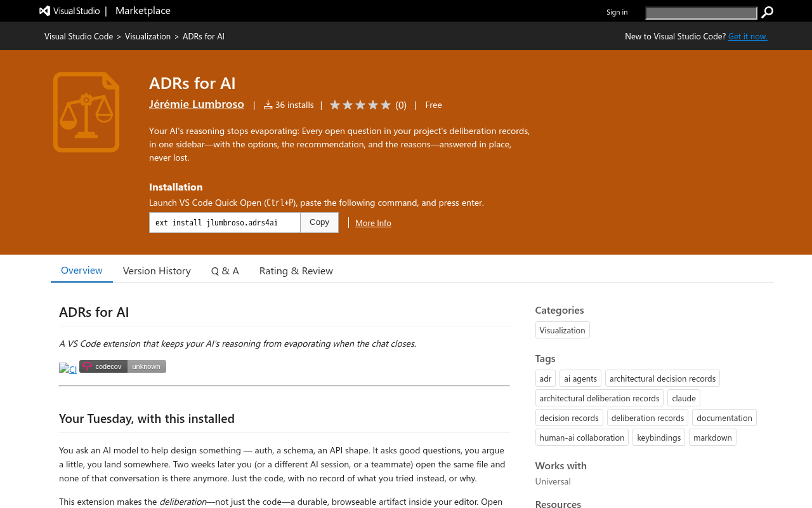
Task: Select the ext install command text box
Action: (225, 222)
